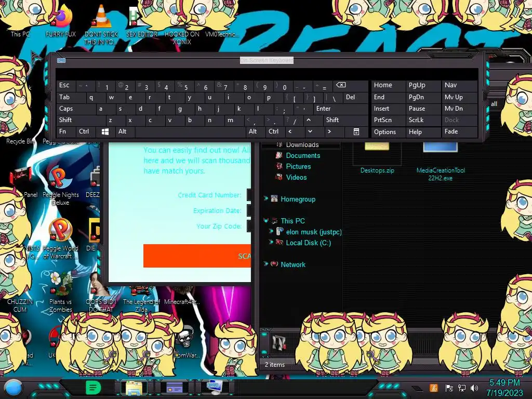This screenshot has height=399, width=532.
Task: Click the orange scan button
Action: tap(197, 256)
